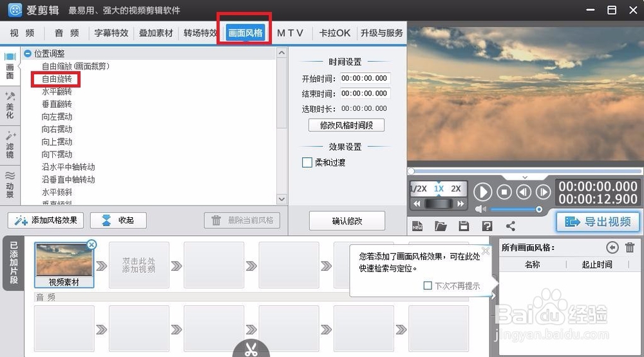The height and width of the screenshot is (357, 644).
Task: Remove the 视频素材 clip with X
Action: click(91, 245)
